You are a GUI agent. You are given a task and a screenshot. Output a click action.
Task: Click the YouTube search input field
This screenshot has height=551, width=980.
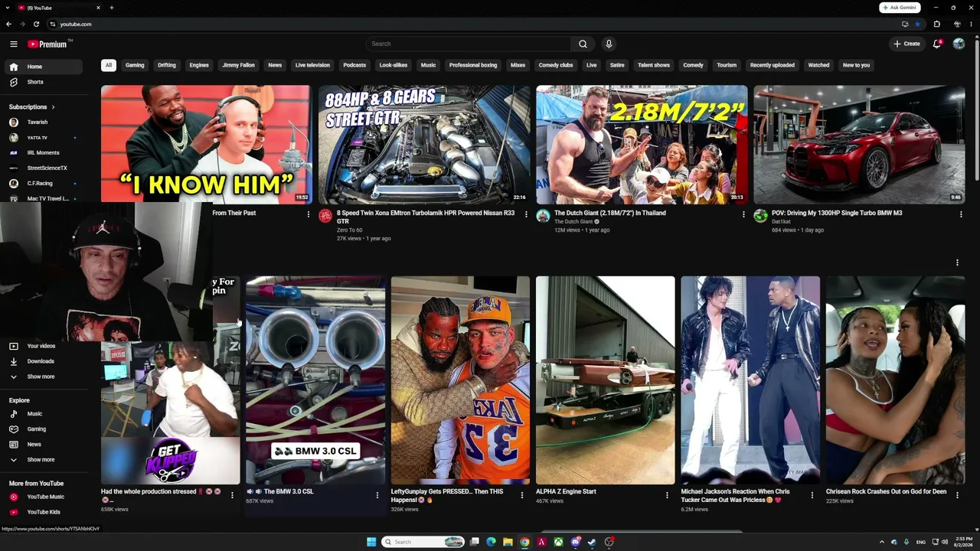point(469,44)
